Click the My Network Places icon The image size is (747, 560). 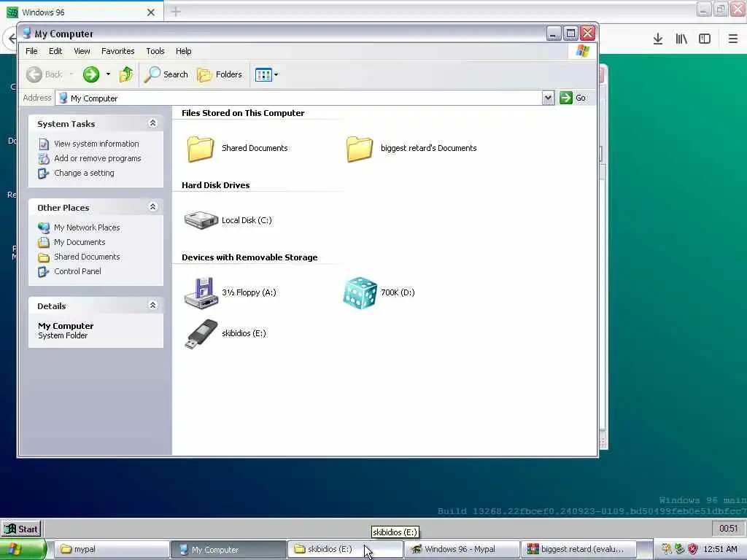tap(44, 227)
